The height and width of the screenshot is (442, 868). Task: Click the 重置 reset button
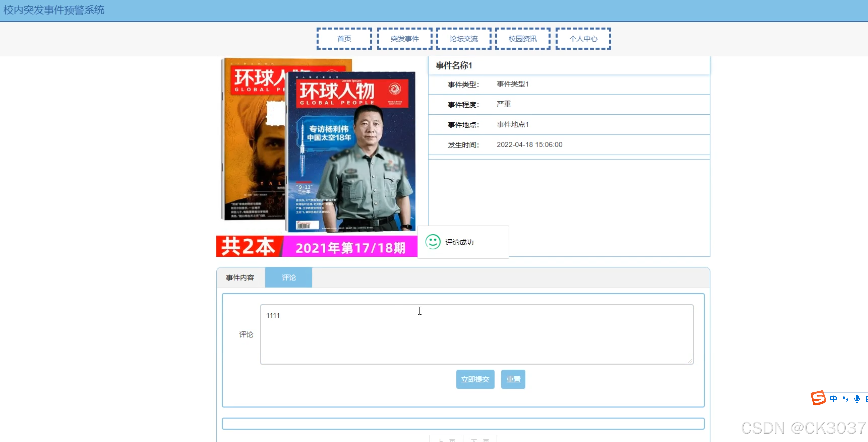tap(513, 379)
